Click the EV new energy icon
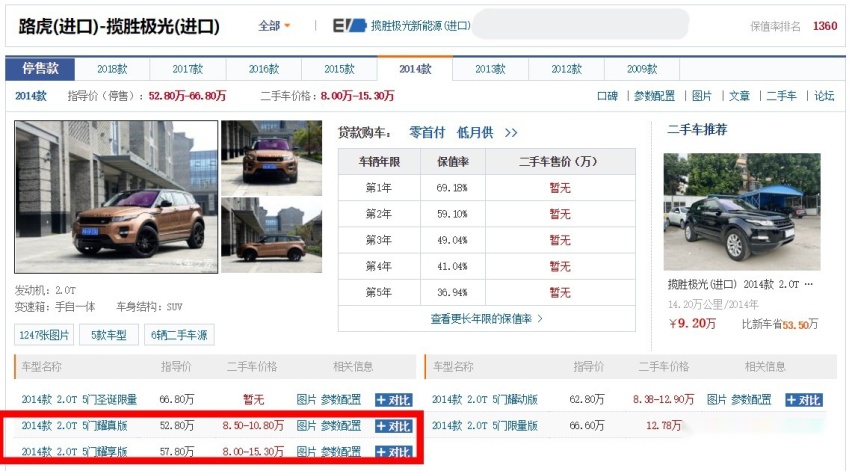This screenshot has width=852, height=471. point(349,26)
